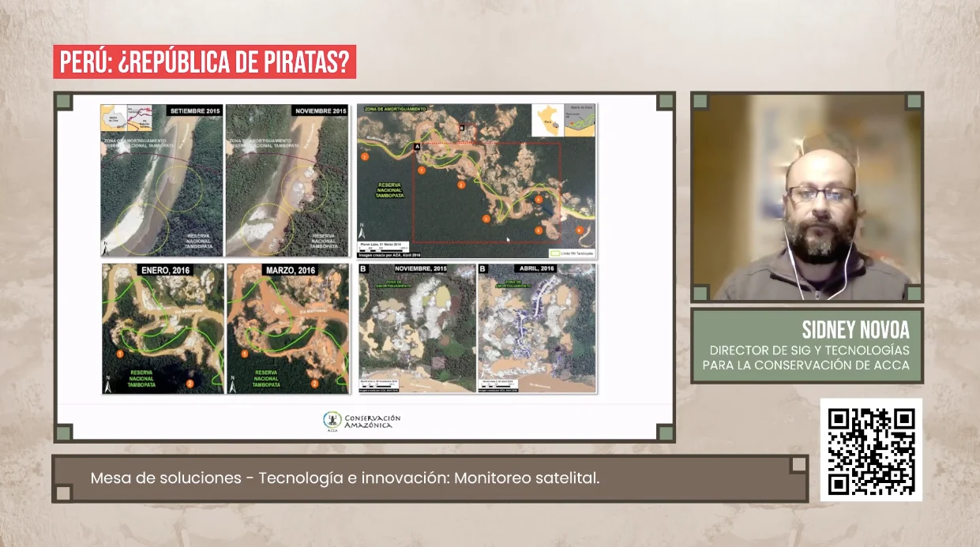
Task: Select the north arrow compass on the large map
Action: pos(362,230)
